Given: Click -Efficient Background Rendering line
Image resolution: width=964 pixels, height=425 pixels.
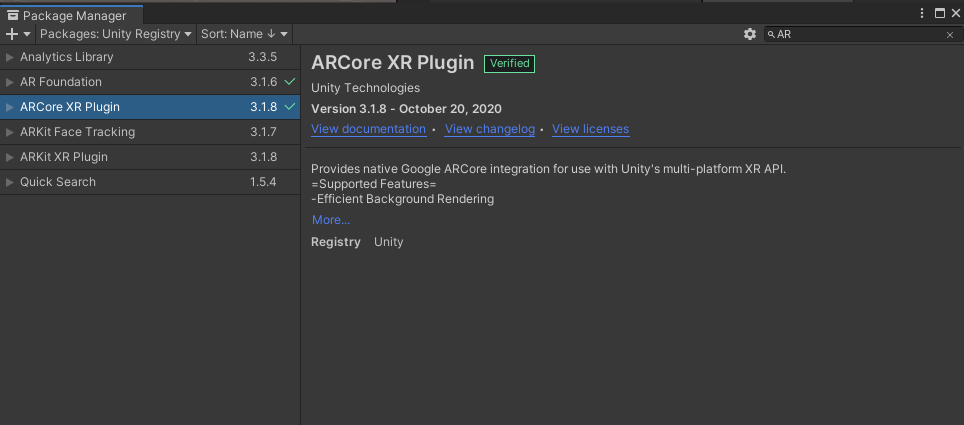Looking at the screenshot, I should [403, 199].
